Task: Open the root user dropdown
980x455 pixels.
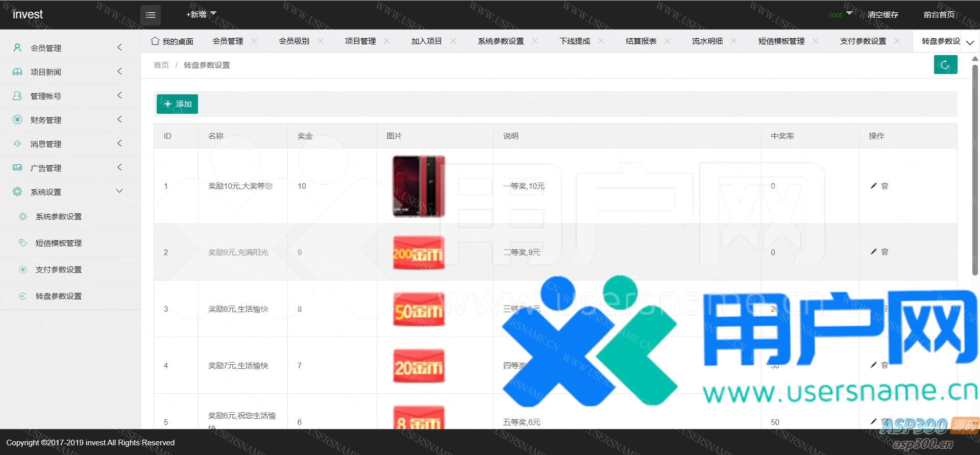Action: [x=840, y=15]
